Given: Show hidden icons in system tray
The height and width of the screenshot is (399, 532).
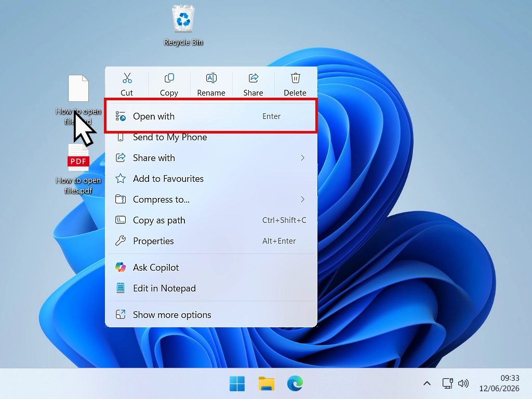Looking at the screenshot, I should (427, 384).
